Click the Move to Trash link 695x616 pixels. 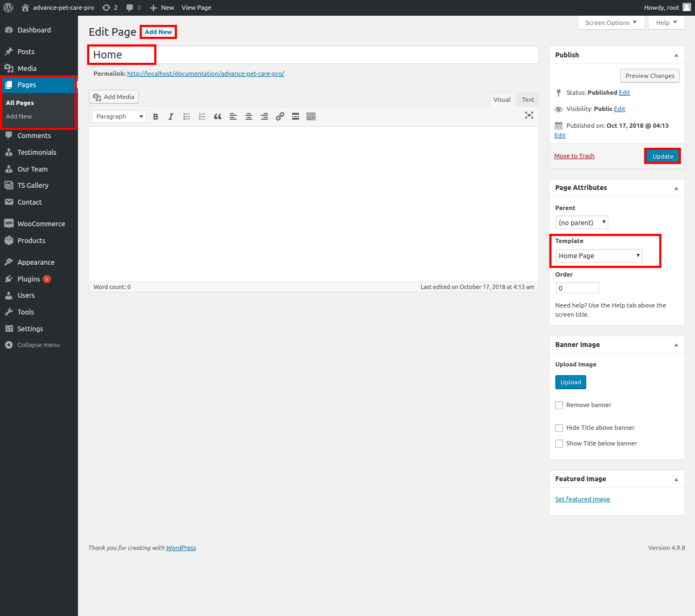coord(574,156)
